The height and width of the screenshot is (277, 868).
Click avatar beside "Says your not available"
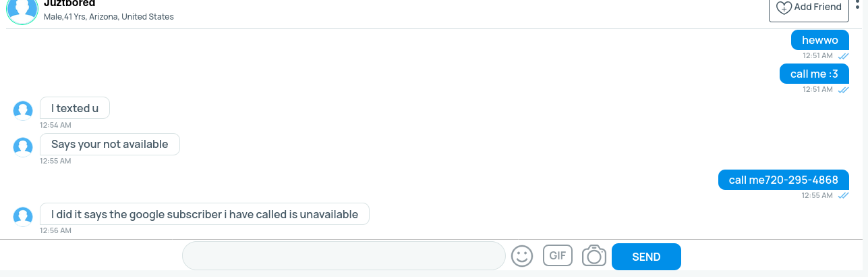(23, 146)
